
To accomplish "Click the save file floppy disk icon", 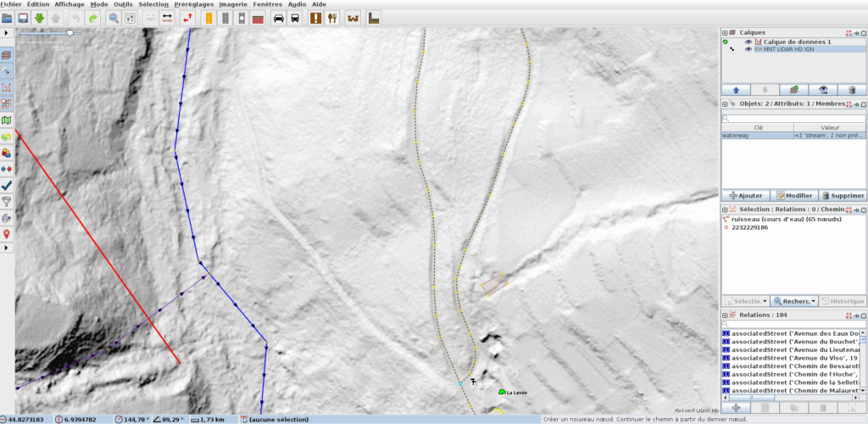I will (x=23, y=18).
